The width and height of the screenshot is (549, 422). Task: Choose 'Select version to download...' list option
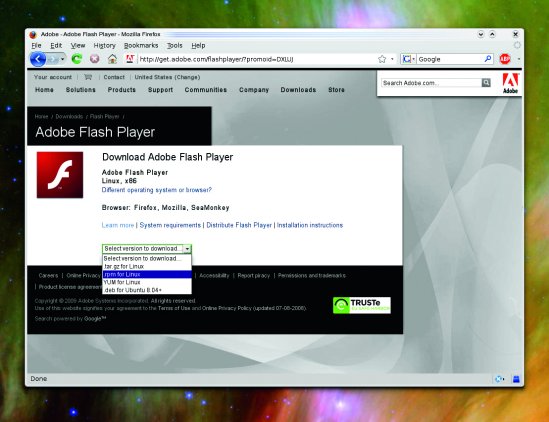(147, 258)
